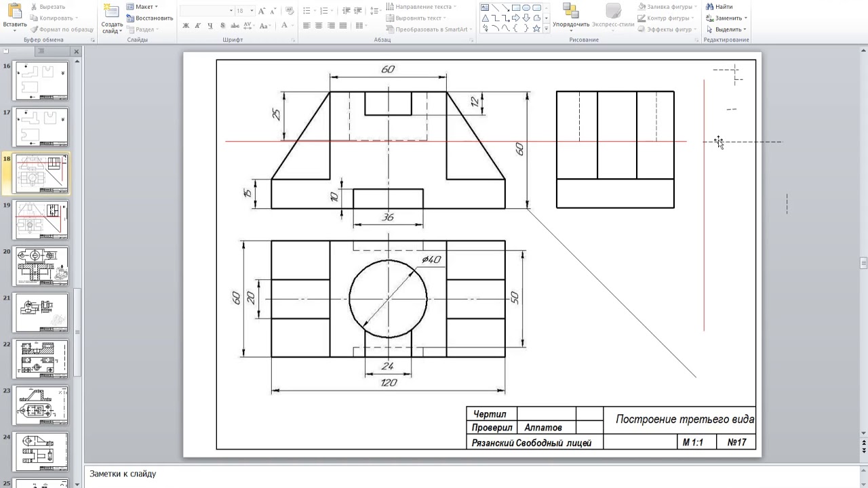868x488 pixels.
Task: Open the Заменить replace dropdown
Action: click(x=727, y=18)
